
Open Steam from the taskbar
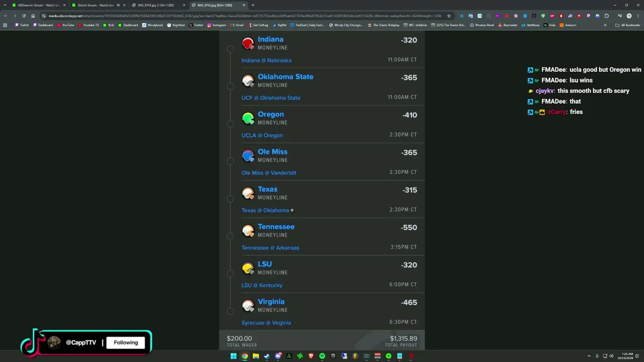tap(267, 356)
